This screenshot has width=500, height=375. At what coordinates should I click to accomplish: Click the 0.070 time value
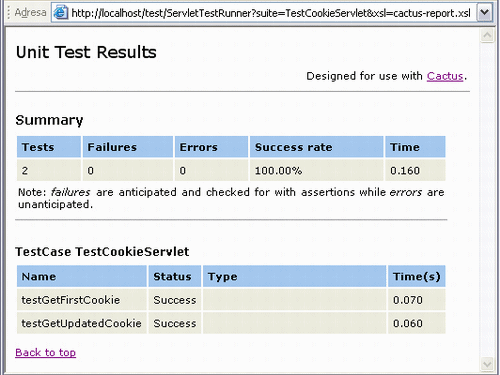tap(408, 300)
